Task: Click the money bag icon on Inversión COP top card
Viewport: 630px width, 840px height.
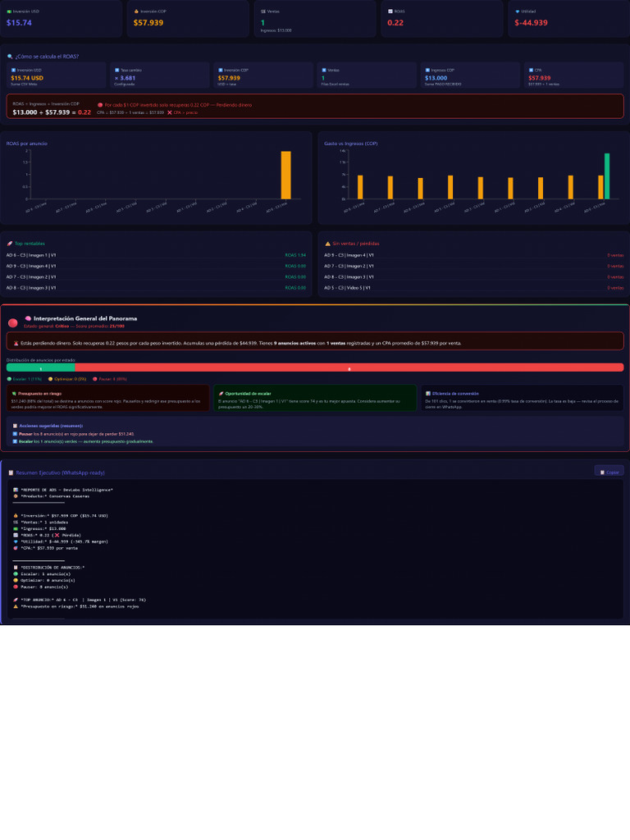Action: pos(136,11)
